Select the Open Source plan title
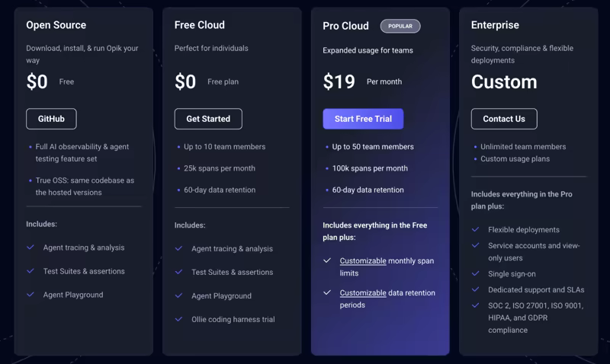Image resolution: width=610 pixels, height=364 pixels. [x=56, y=25]
